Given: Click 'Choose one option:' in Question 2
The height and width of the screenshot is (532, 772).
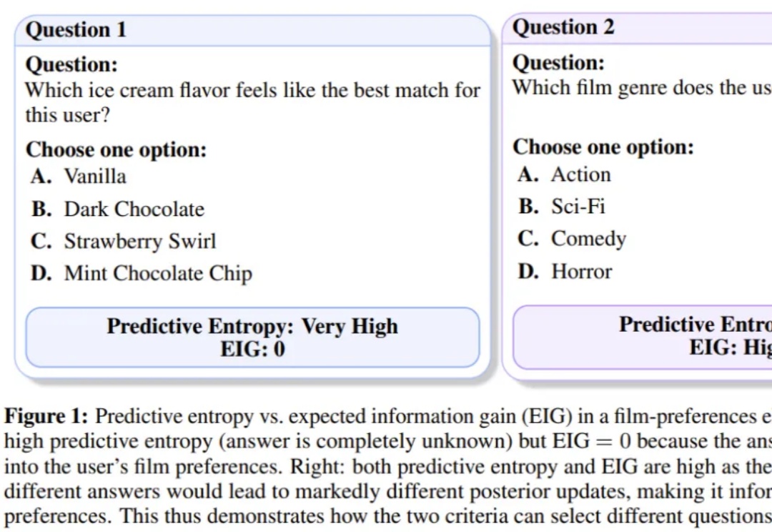Looking at the screenshot, I should [603, 147].
